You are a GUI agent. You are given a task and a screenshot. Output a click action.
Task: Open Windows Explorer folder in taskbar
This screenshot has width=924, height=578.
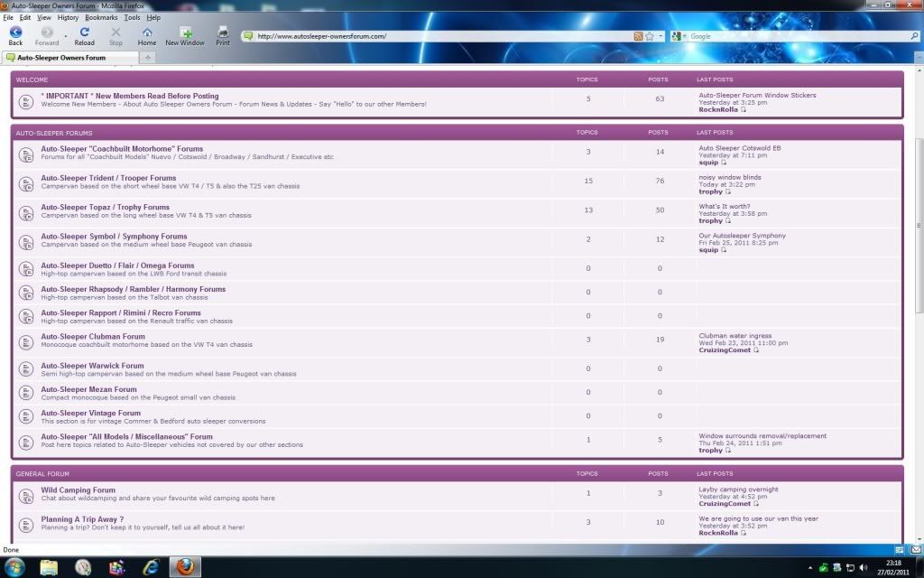pyautogui.click(x=49, y=566)
